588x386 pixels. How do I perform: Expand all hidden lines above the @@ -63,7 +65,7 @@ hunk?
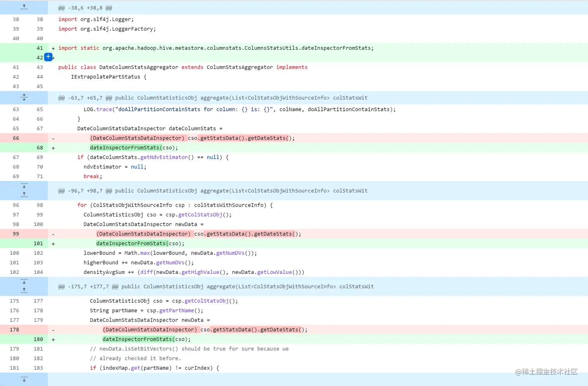(24, 97)
